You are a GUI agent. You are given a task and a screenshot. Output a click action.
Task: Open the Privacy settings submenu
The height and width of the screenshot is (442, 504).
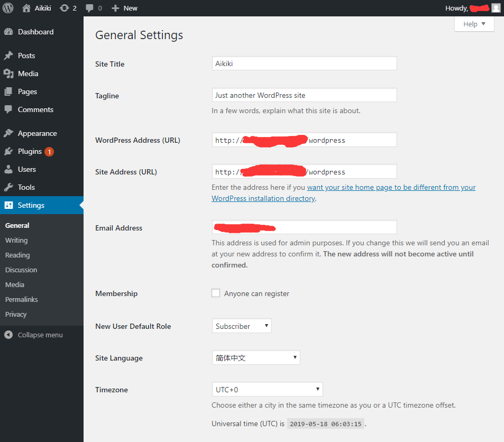coord(16,314)
